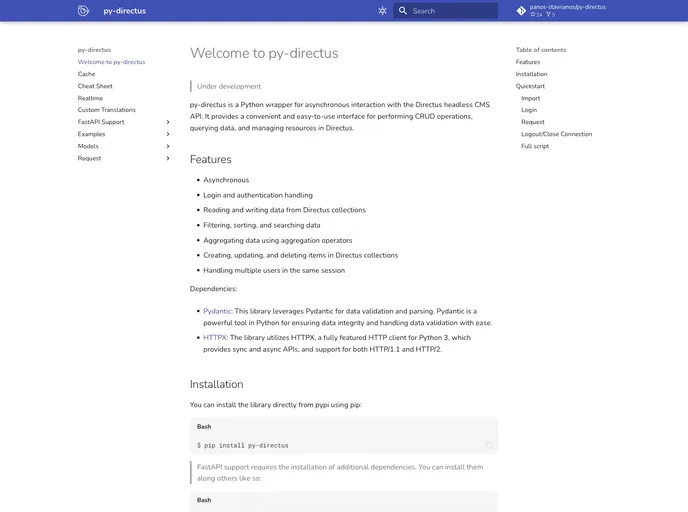Open Request label in left sidebar
The height and width of the screenshot is (512, 688).
click(90, 158)
